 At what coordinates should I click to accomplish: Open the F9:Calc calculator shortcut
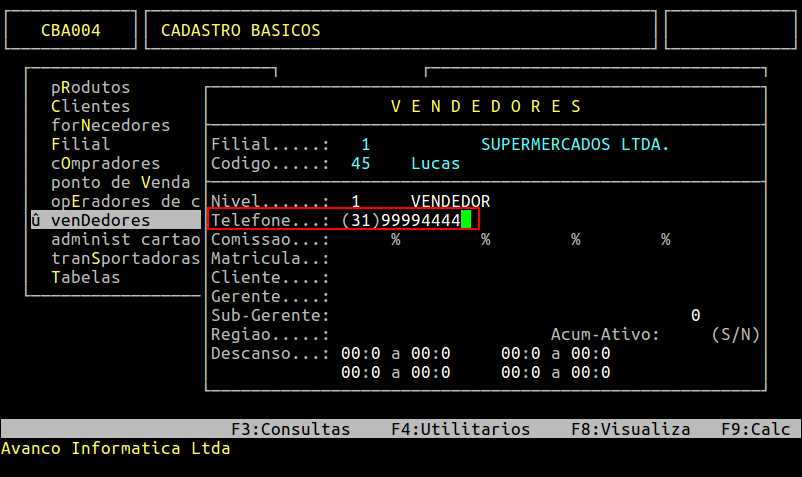(756, 429)
